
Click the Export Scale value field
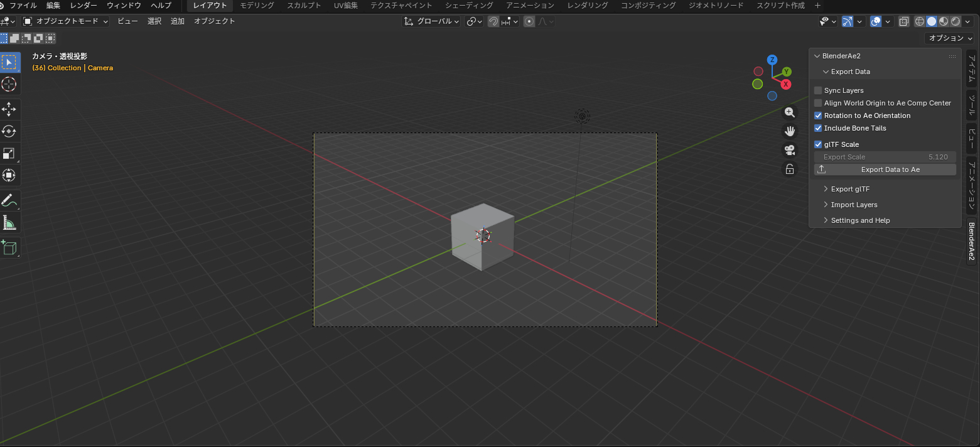(x=885, y=157)
